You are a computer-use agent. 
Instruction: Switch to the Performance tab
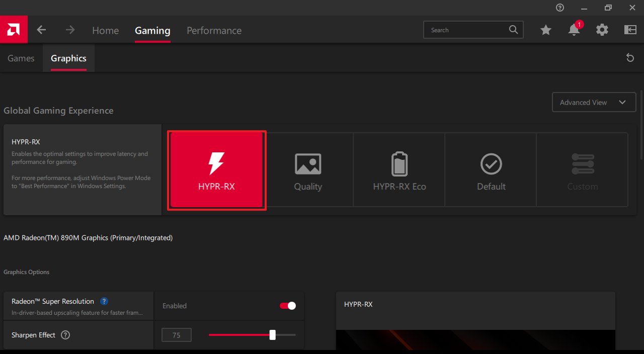pos(214,31)
